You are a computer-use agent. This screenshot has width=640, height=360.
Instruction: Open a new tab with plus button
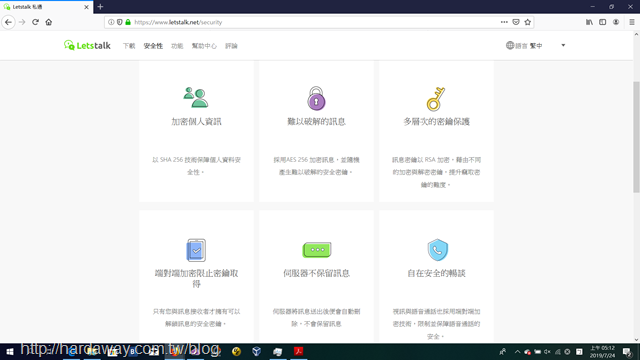[x=100, y=7]
